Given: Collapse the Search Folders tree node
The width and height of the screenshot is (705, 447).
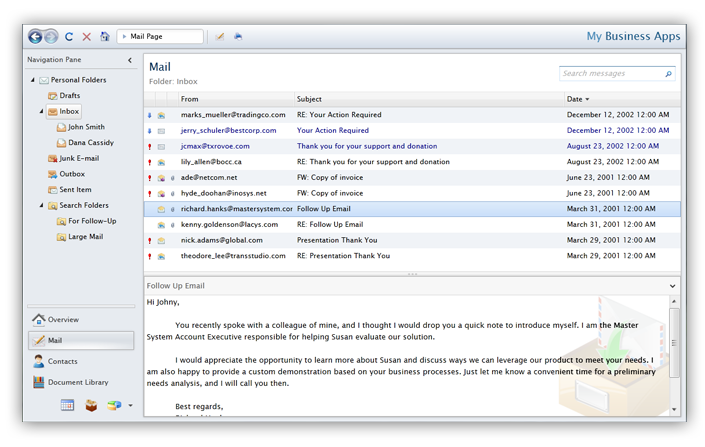Looking at the screenshot, I should pos(41,205).
